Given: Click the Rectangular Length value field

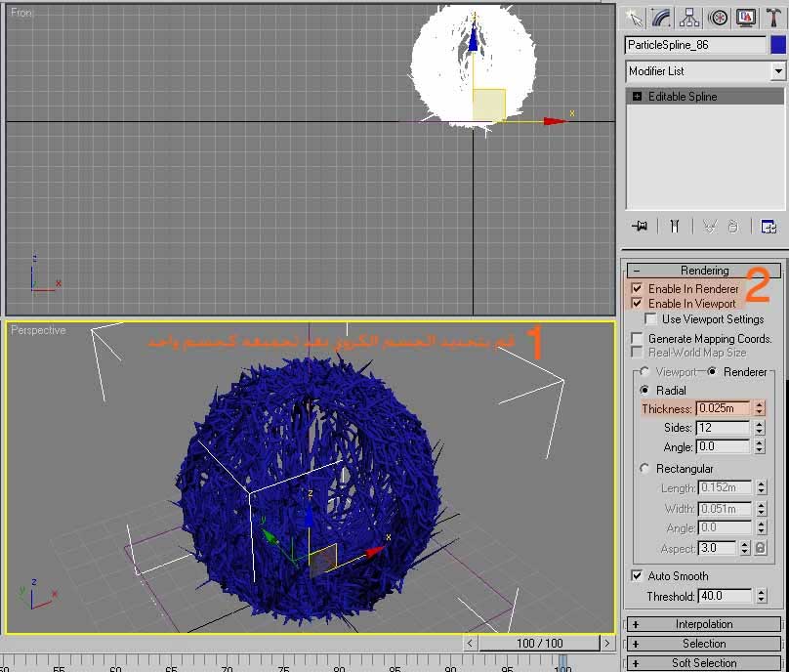Looking at the screenshot, I should click(x=725, y=487).
